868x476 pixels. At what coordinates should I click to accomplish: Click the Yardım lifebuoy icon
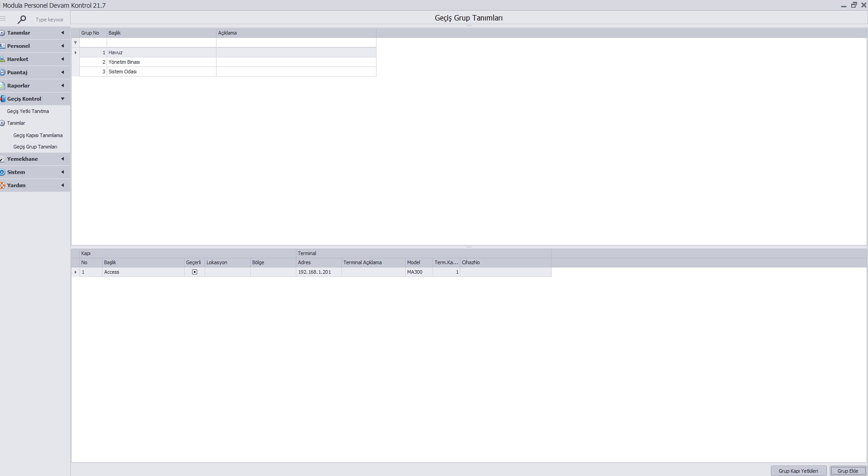[x=3, y=185]
